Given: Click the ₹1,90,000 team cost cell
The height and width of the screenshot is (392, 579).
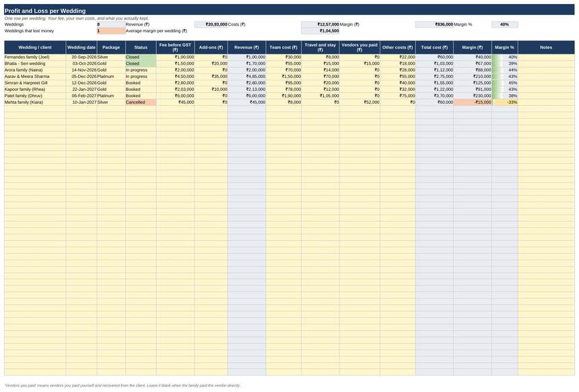Looking at the screenshot, I should [283, 96].
